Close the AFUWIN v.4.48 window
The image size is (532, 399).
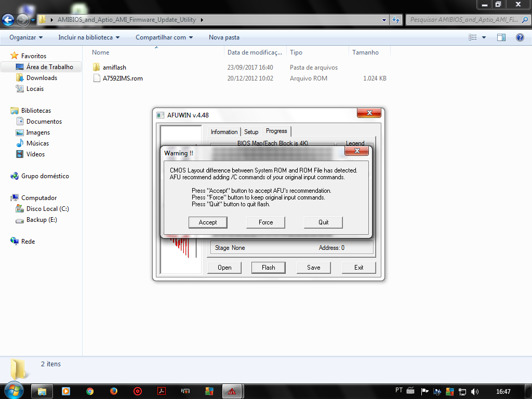[369, 113]
